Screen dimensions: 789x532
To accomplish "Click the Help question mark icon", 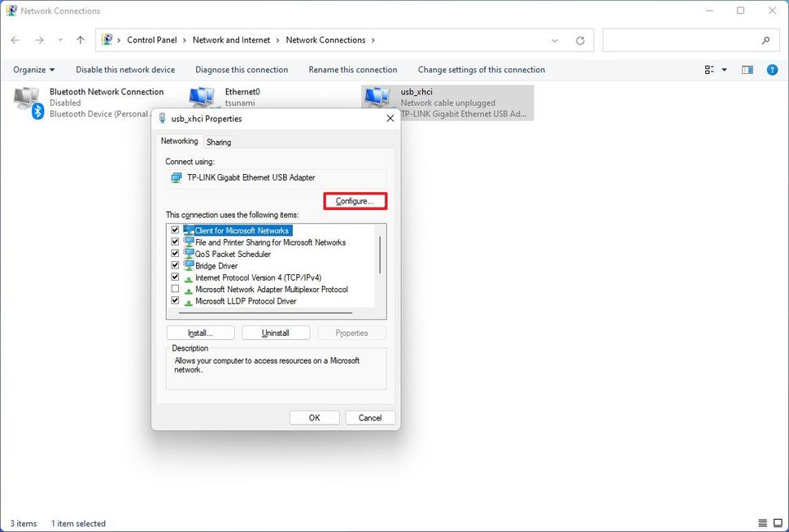I will point(772,70).
